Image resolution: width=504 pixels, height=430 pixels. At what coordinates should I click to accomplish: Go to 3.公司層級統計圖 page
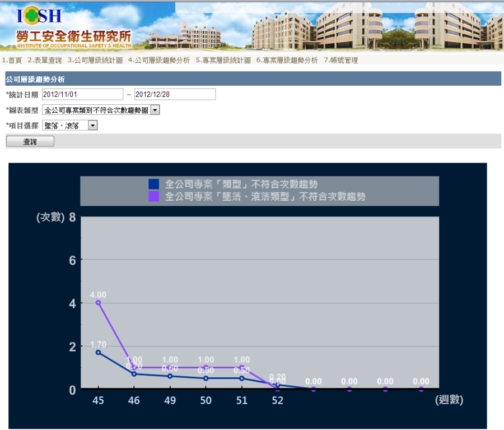coord(95,60)
